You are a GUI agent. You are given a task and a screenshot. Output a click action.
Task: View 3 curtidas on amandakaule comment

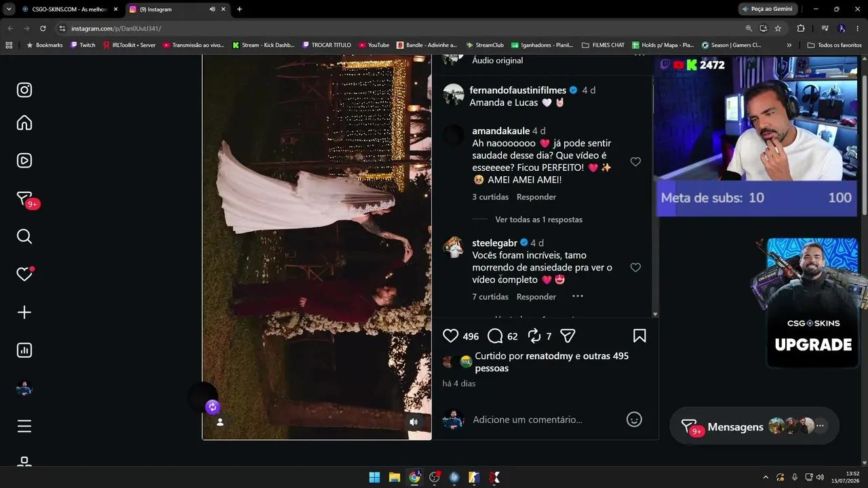click(x=490, y=197)
